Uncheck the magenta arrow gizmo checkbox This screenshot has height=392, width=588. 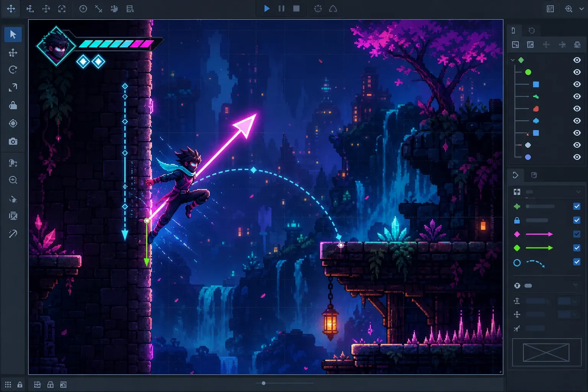(577, 234)
